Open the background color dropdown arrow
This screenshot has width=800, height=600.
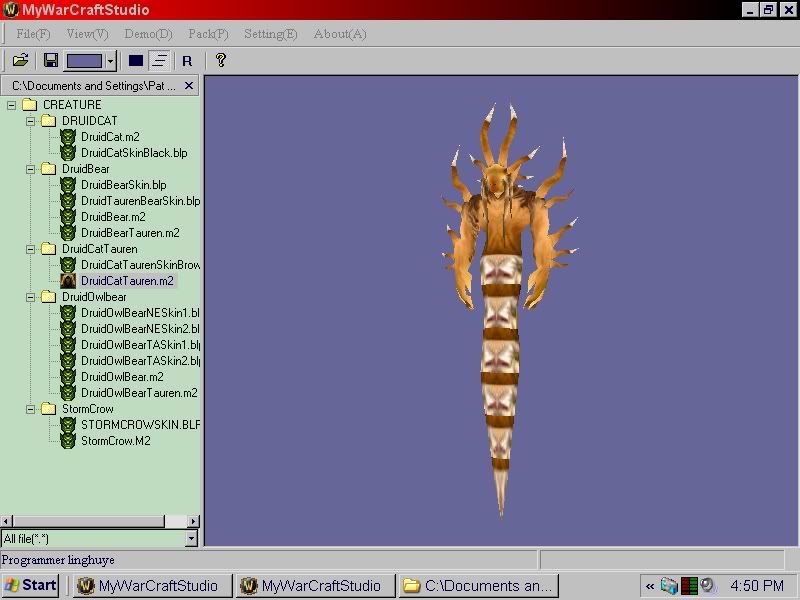[x=111, y=62]
